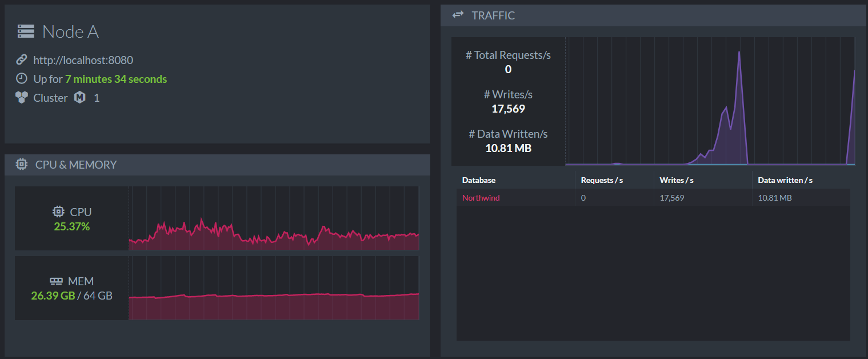This screenshot has height=359, width=868.
Task: Click the # Writes/s label
Action: coord(508,94)
